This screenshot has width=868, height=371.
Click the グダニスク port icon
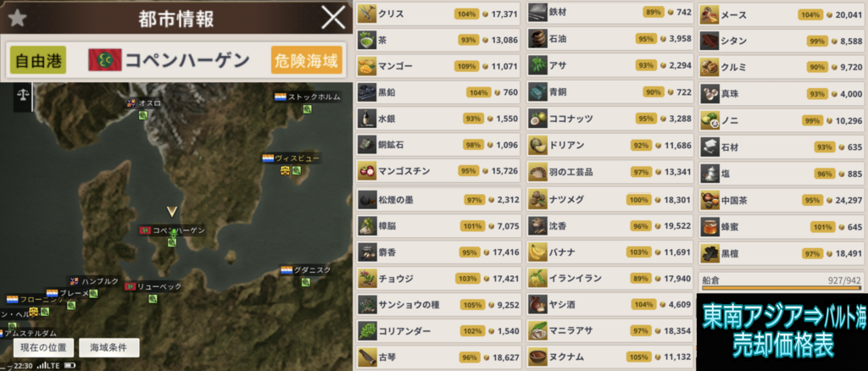tap(305, 281)
